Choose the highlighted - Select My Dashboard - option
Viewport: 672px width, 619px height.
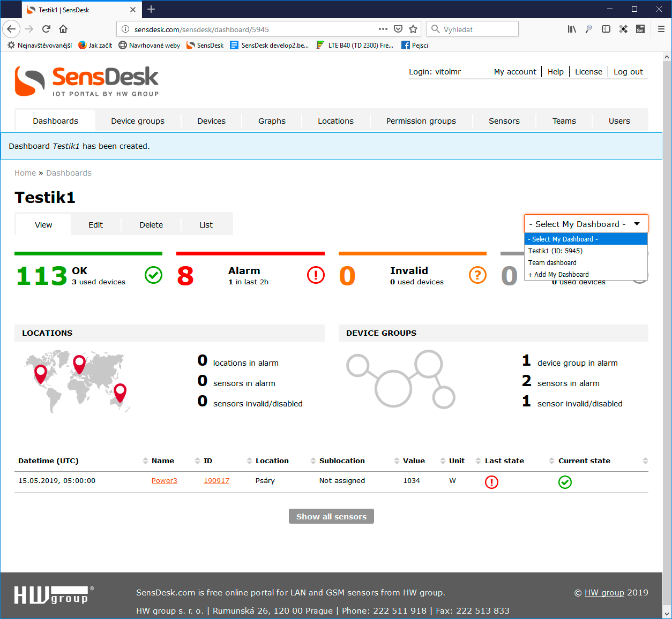click(586, 239)
